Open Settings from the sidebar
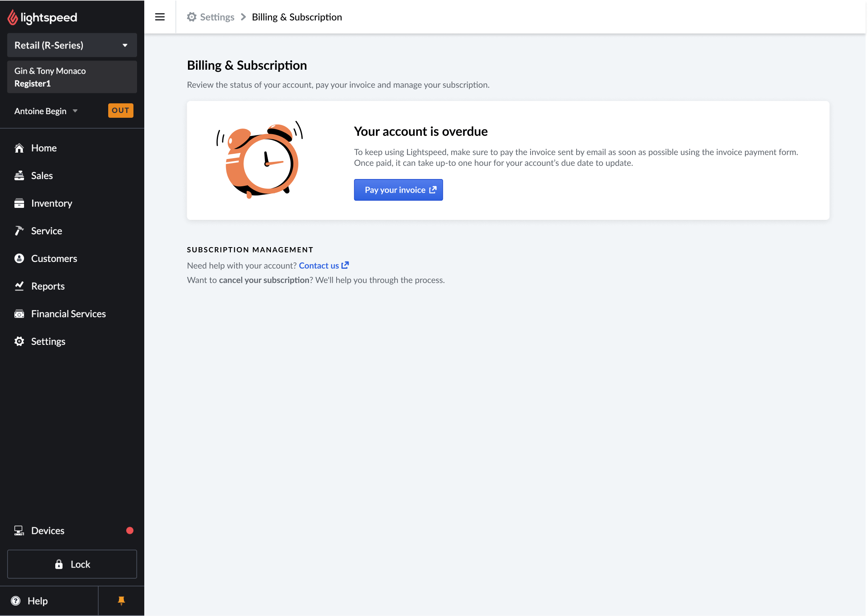The width and height of the screenshot is (868, 616). click(x=48, y=342)
